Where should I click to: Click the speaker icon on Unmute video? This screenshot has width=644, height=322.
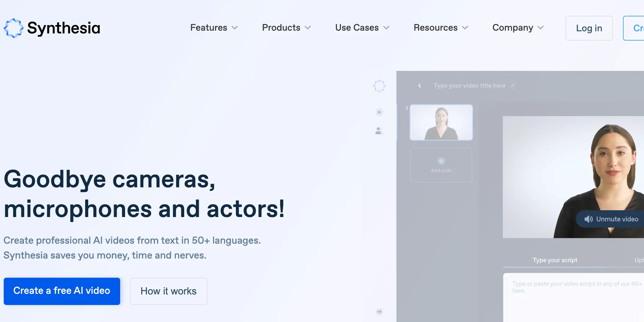[x=588, y=219]
